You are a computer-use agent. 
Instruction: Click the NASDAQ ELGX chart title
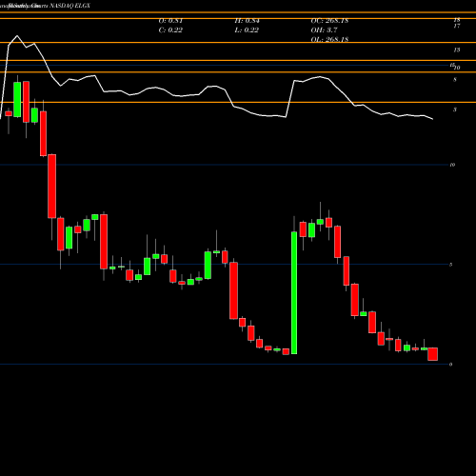coord(69,6)
